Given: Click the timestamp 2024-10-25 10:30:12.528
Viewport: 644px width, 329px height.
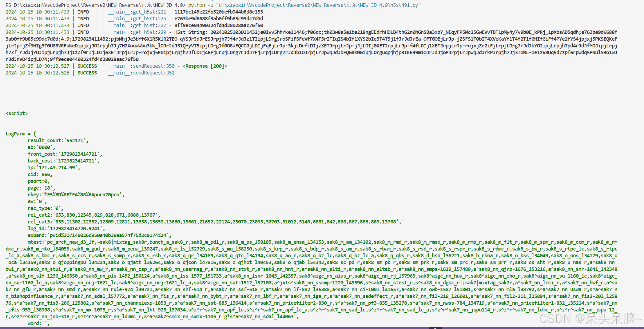Looking at the screenshot, I should pyautogui.click(x=38, y=73).
